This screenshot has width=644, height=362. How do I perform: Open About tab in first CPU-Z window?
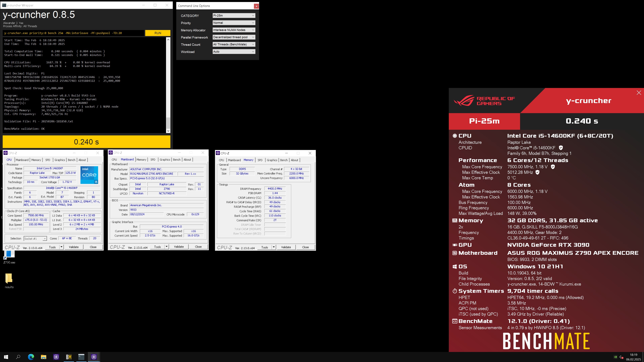[82, 160]
